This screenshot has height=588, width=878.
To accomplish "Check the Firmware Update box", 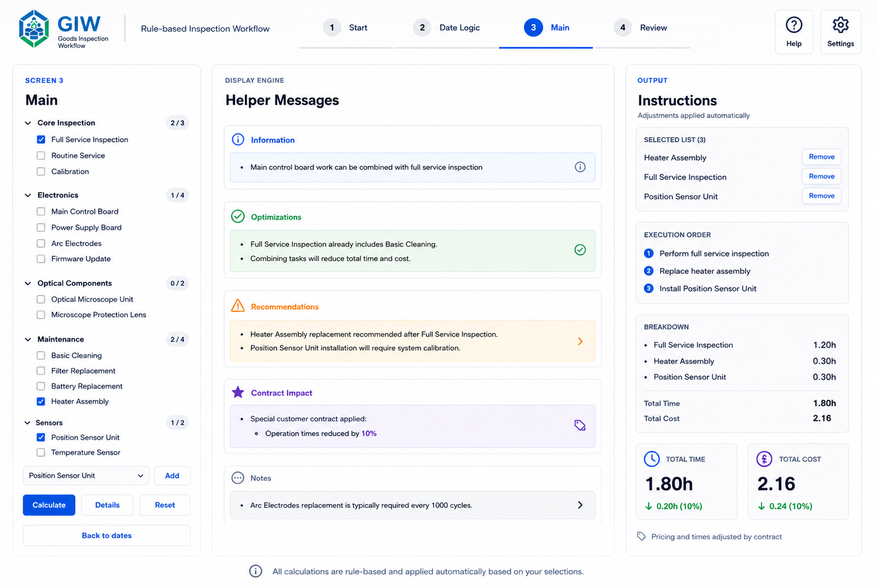I will (x=41, y=258).
